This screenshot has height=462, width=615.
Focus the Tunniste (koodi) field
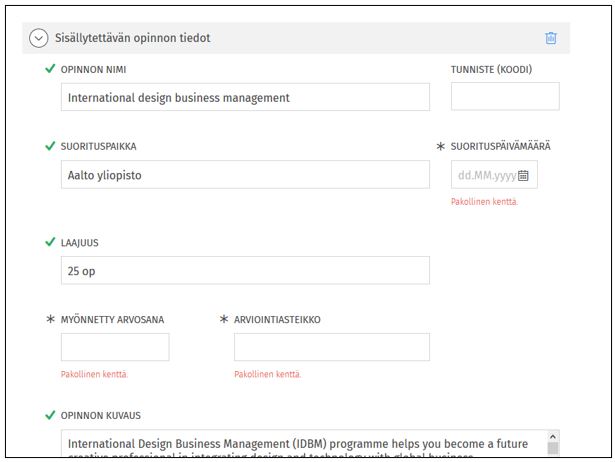click(x=505, y=97)
